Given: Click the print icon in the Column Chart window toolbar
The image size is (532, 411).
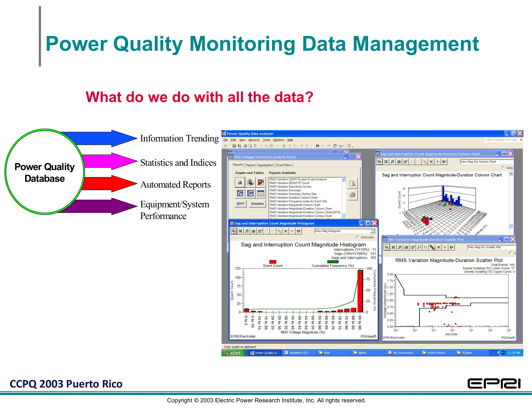Looking at the screenshot, I should click(399, 162).
